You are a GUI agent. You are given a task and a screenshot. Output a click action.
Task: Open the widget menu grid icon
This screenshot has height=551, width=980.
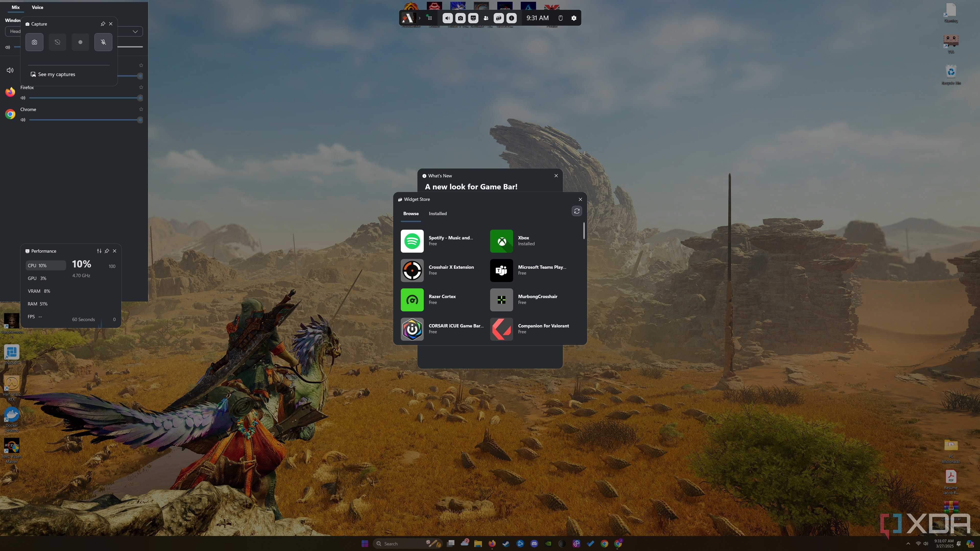430,18
